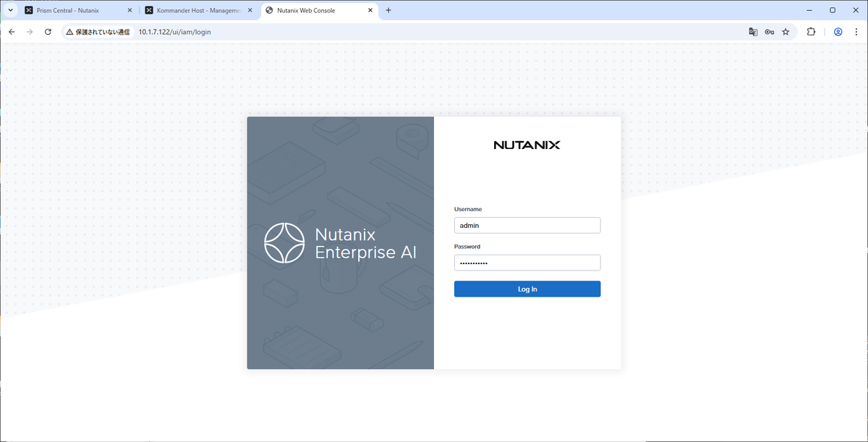
Task: Click the address bar URL
Action: [x=175, y=32]
